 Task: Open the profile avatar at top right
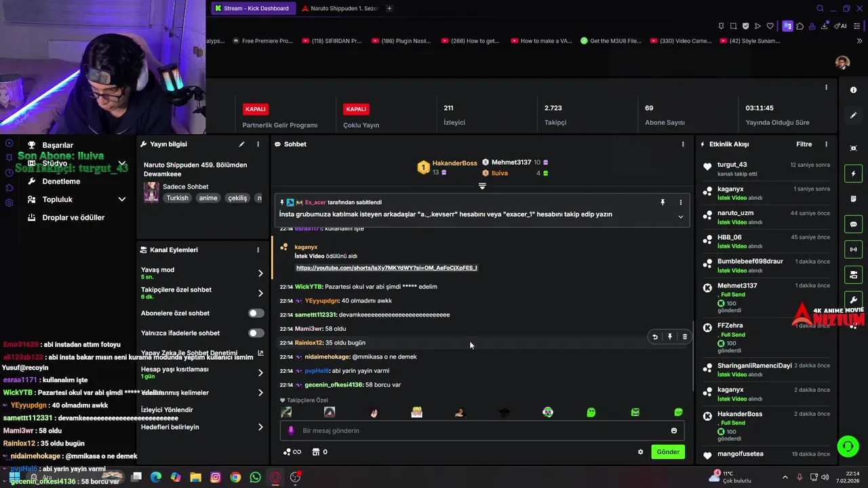click(x=842, y=62)
